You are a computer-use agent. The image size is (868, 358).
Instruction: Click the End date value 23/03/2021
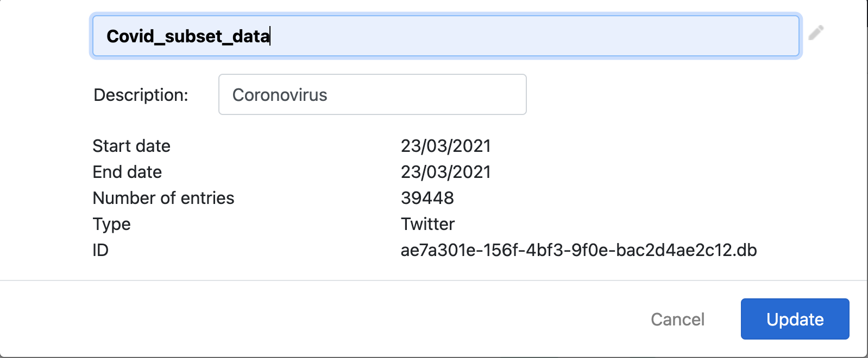tap(446, 172)
